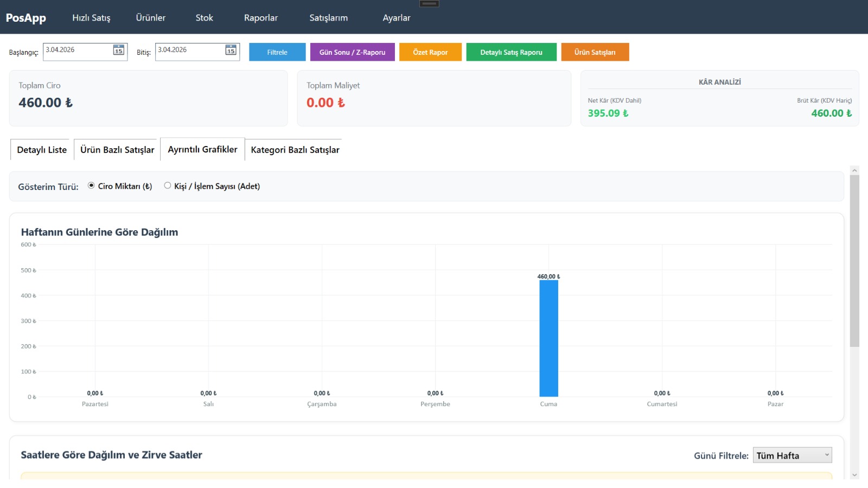Click Detaylı Satış Raporu button
The width and height of the screenshot is (868, 488).
[x=511, y=52]
